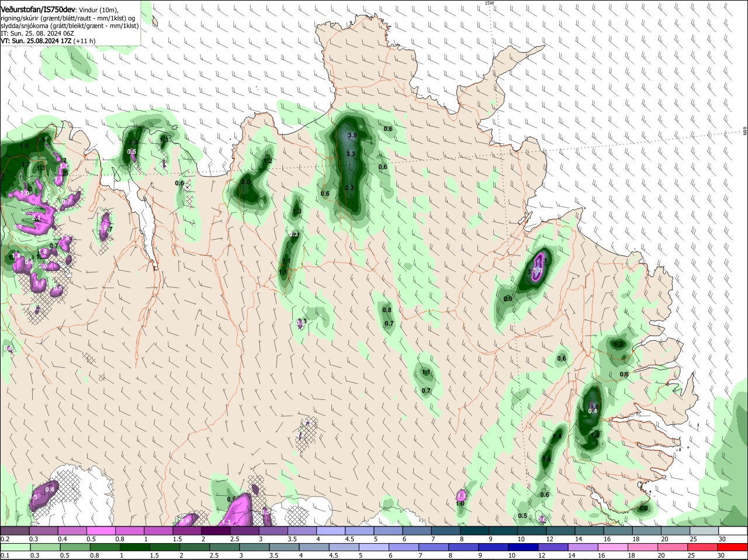
Task: Click the 5.8 value in the pink cell
Action: [538, 271]
